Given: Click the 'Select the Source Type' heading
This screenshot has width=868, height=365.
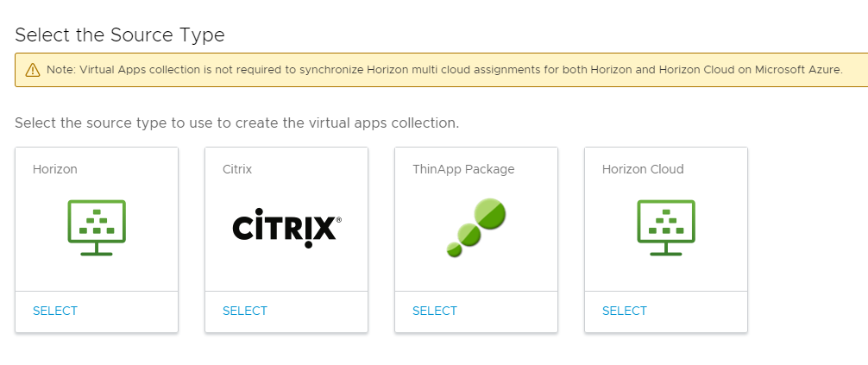Looking at the screenshot, I should [120, 35].
